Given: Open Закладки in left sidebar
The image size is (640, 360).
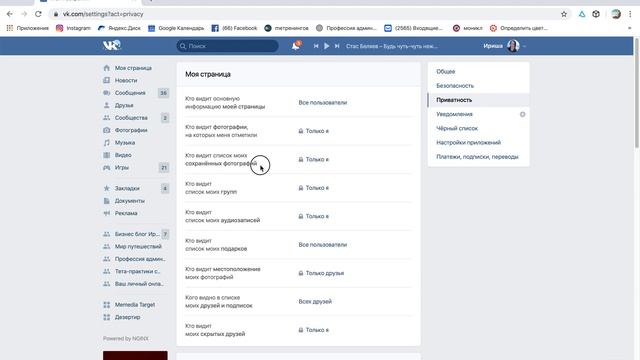Looking at the screenshot, I should click(127, 189).
